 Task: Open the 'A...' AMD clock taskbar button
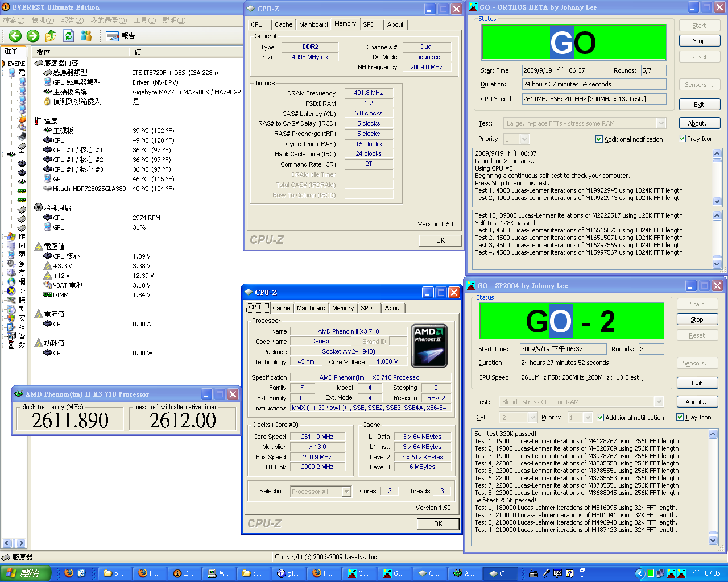click(465, 573)
